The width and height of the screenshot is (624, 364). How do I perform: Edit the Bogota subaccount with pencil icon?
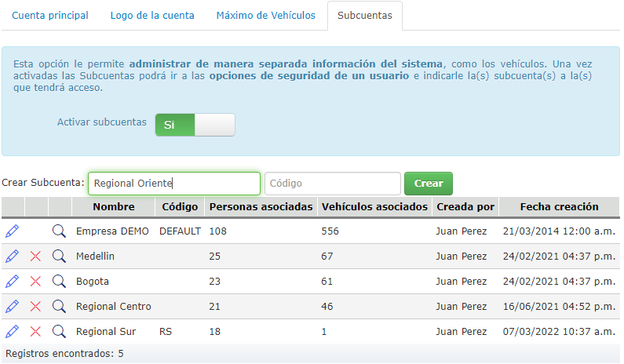(13, 282)
